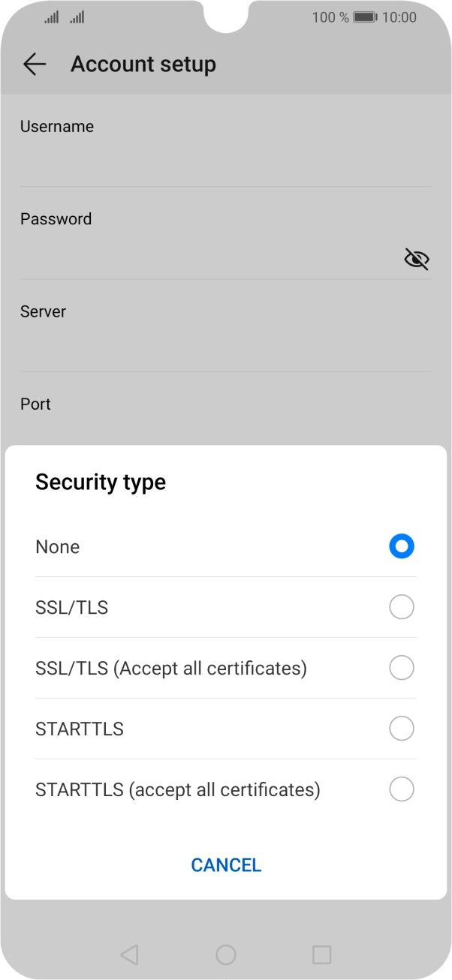Open recent apps square button
Image resolution: width=452 pixels, height=980 pixels.
(x=321, y=954)
